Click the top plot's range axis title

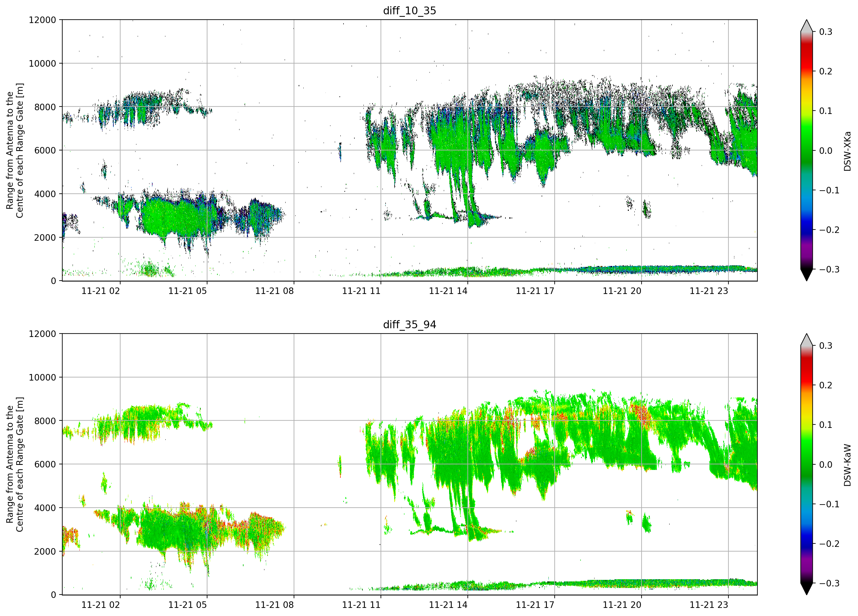tap(15, 150)
